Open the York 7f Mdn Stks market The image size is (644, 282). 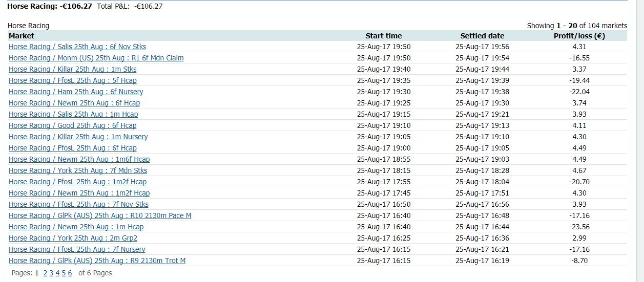pos(78,170)
